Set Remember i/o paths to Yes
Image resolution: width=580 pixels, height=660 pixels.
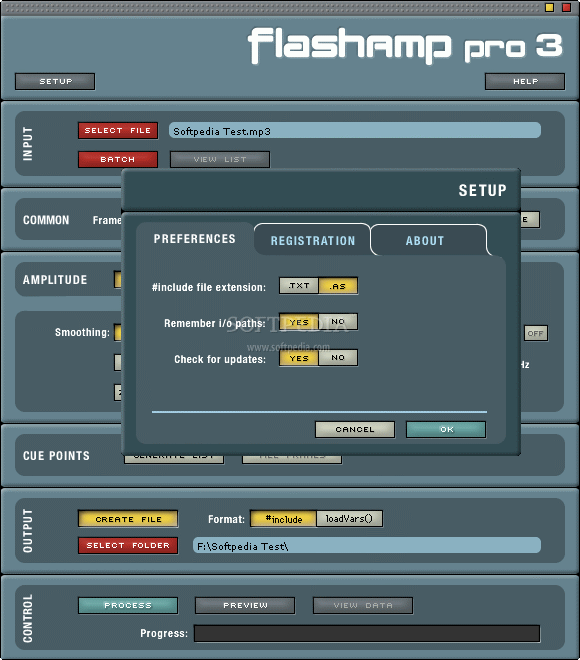pyautogui.click(x=299, y=322)
